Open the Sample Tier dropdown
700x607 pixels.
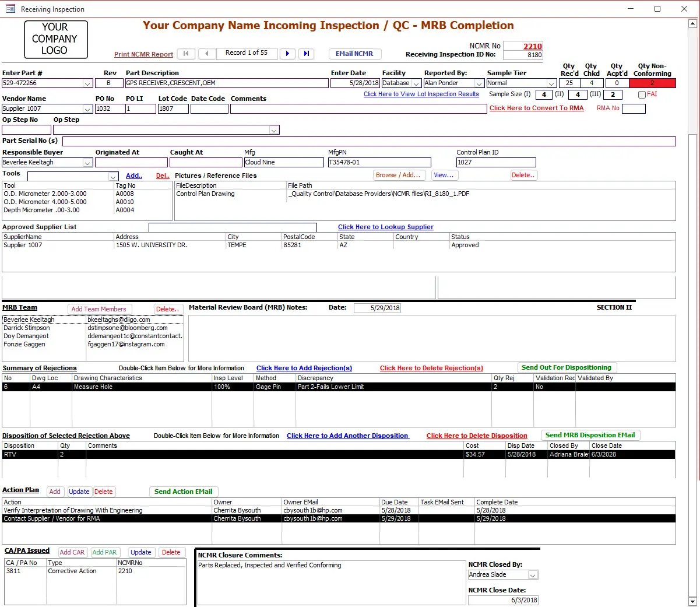tap(551, 83)
